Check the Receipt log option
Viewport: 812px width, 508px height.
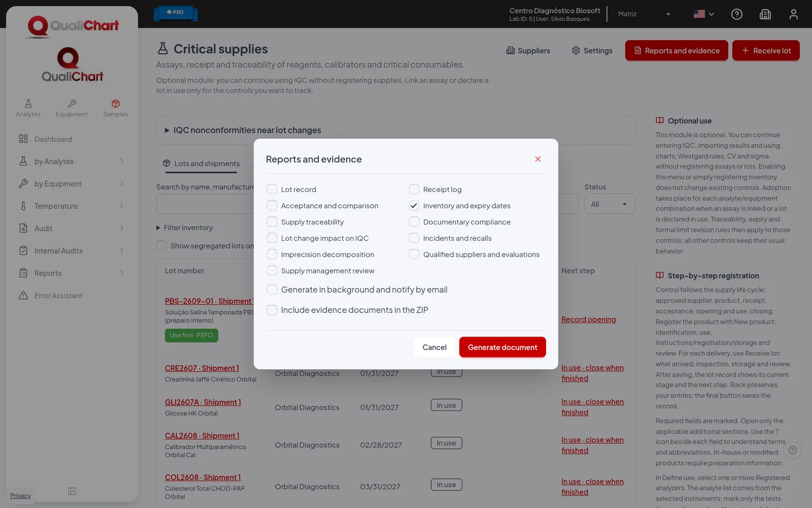[x=414, y=189]
